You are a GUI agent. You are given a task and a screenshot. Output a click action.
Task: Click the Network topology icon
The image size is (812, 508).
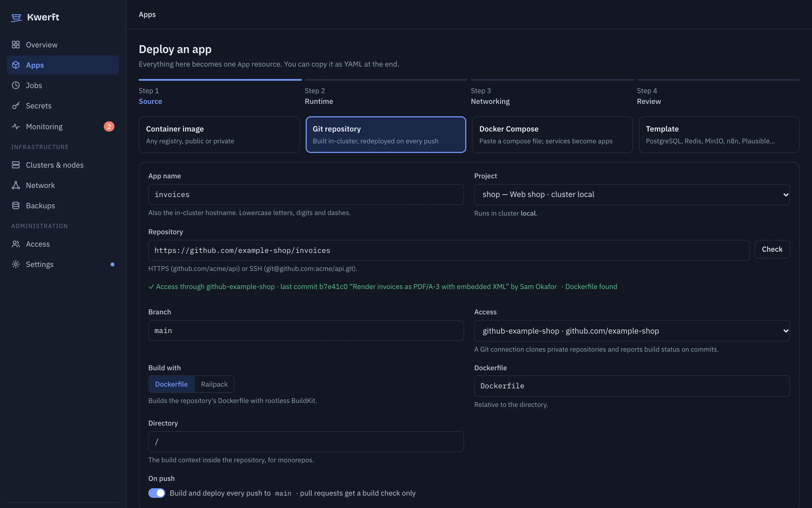(16, 185)
